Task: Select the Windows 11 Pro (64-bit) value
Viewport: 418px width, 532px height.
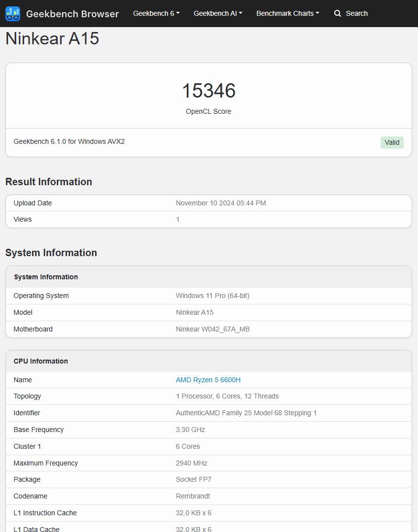Action: click(x=212, y=296)
